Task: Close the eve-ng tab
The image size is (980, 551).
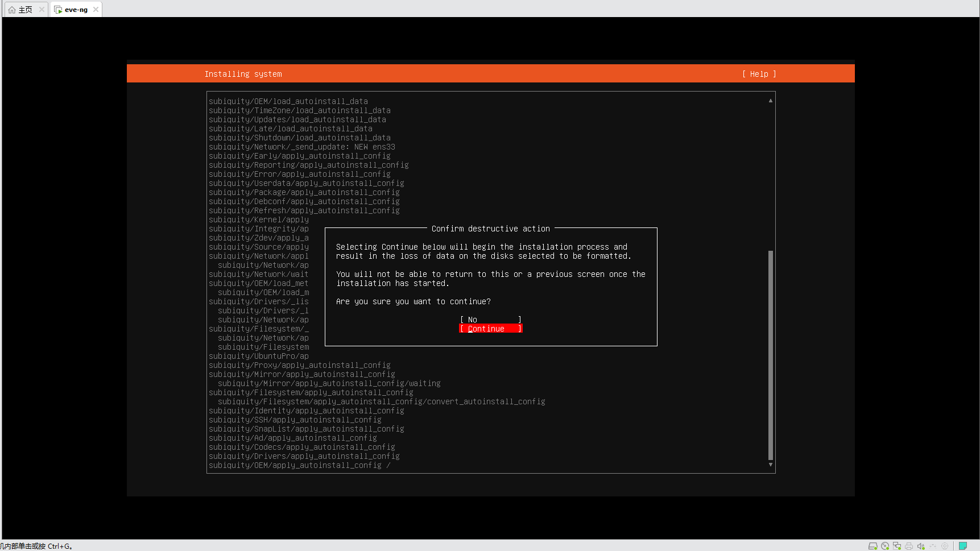Action: [96, 10]
